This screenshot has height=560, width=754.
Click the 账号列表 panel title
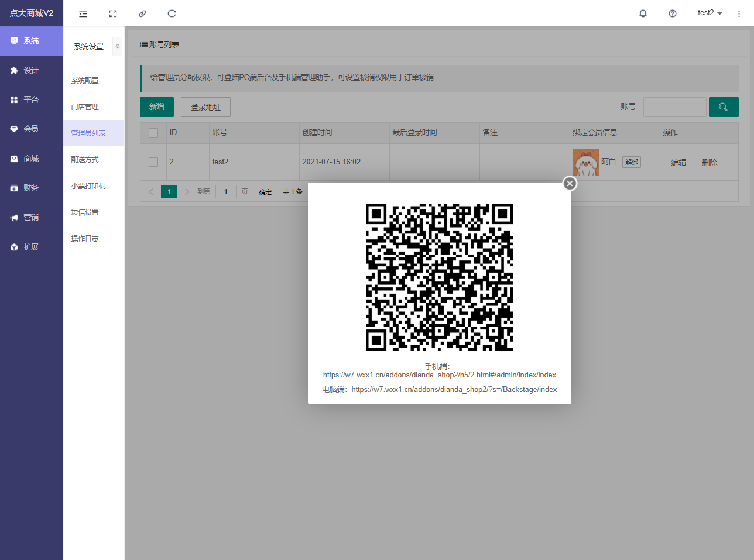pos(164,44)
